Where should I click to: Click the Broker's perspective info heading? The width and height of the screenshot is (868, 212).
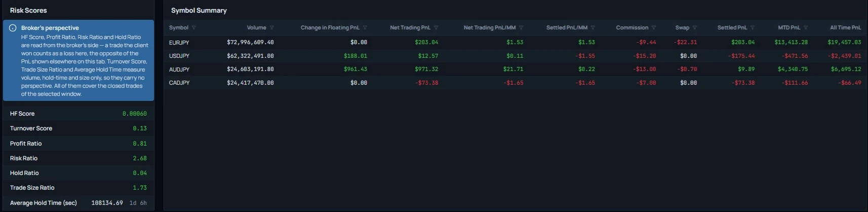(50, 28)
